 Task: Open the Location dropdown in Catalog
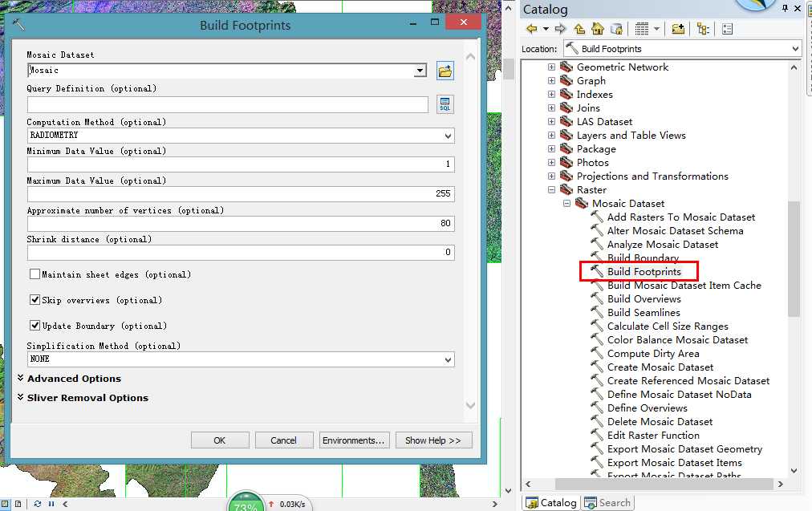coord(795,49)
